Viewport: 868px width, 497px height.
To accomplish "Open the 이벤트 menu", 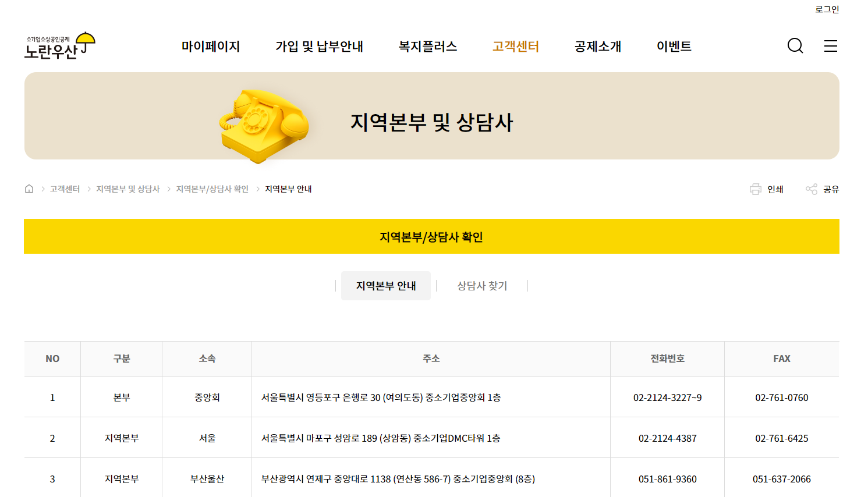I will coord(674,46).
